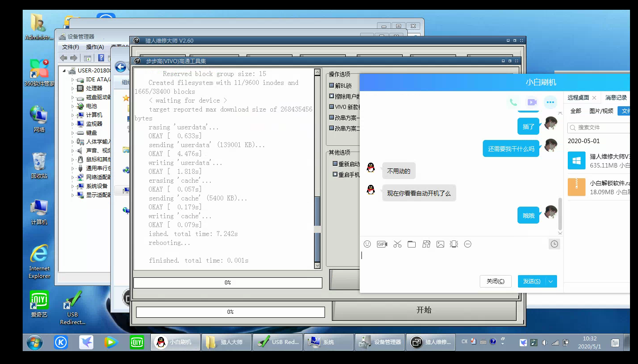Expand the 磁盘驱动器 node
The image size is (638, 364).
[x=73, y=97]
